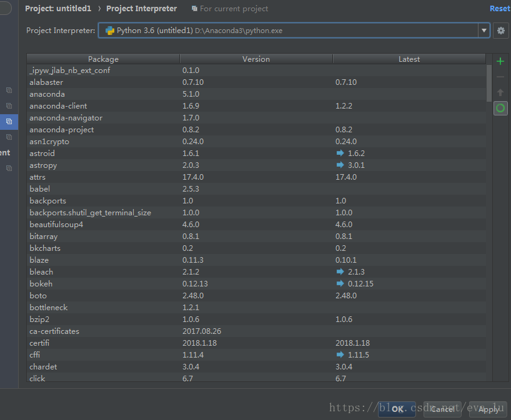The height and width of the screenshot is (420, 511).
Task: Click the Project Interpreter breadcrumb
Action: click(x=141, y=9)
